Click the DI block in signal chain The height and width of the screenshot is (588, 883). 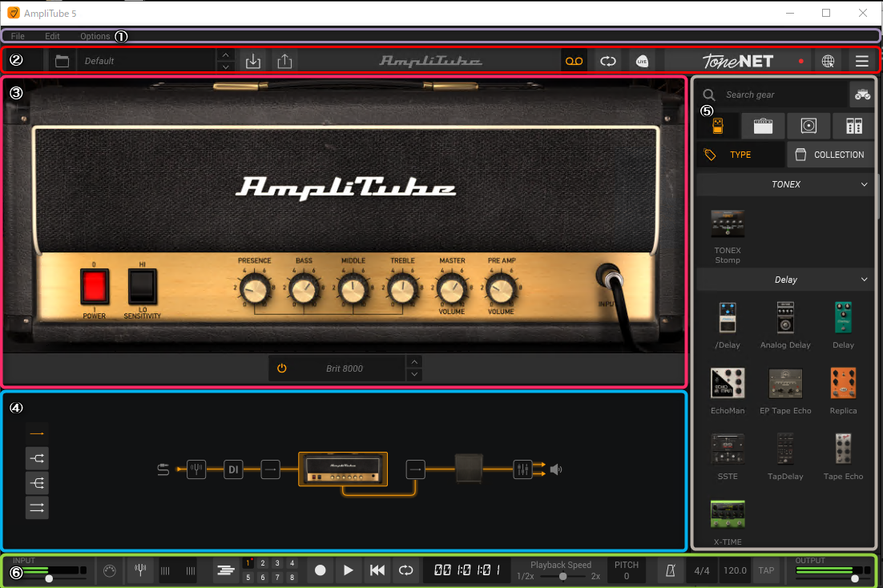(233, 469)
